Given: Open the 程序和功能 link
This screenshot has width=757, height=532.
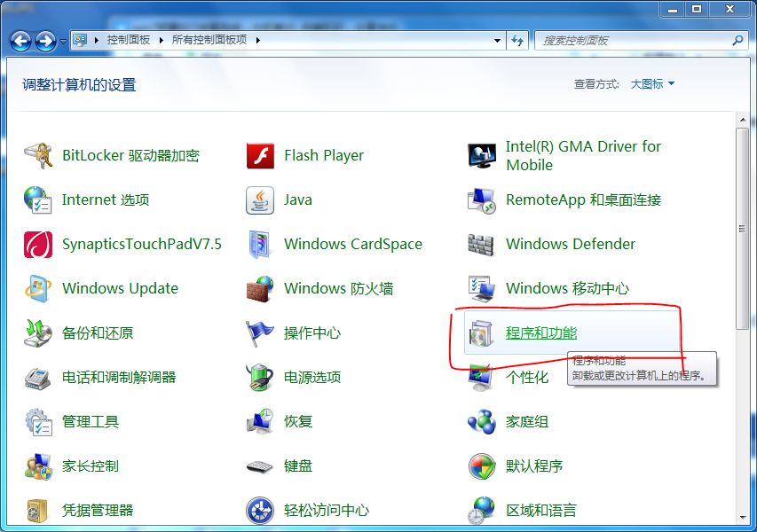Looking at the screenshot, I should (x=541, y=333).
